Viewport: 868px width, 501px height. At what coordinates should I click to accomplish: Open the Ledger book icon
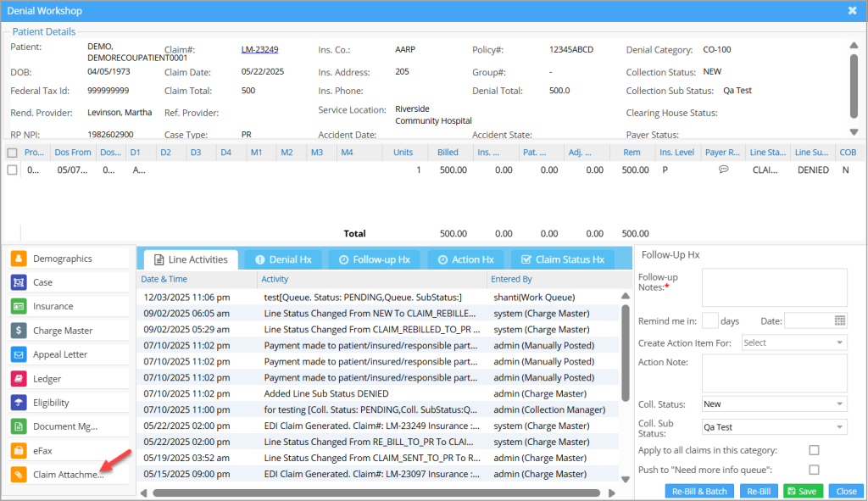[19, 379]
